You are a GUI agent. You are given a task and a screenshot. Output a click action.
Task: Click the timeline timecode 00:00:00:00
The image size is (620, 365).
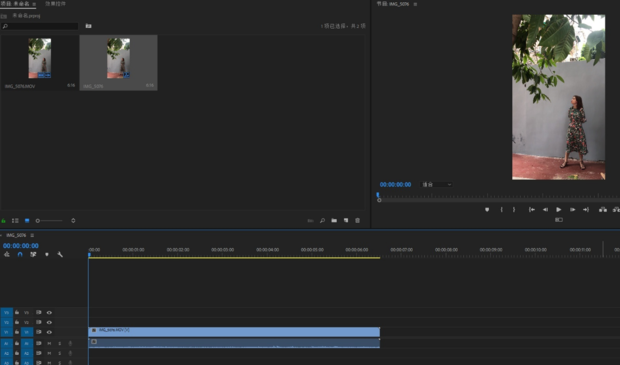pos(21,246)
